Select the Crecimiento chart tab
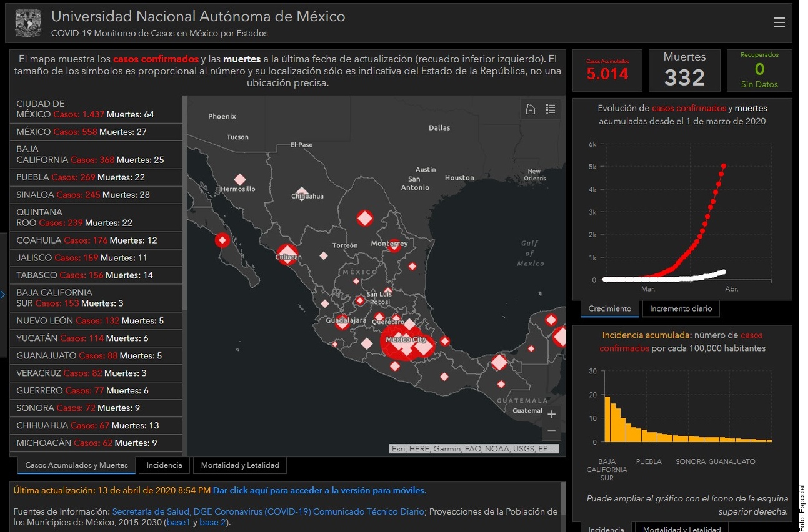The image size is (808, 532). [609, 308]
